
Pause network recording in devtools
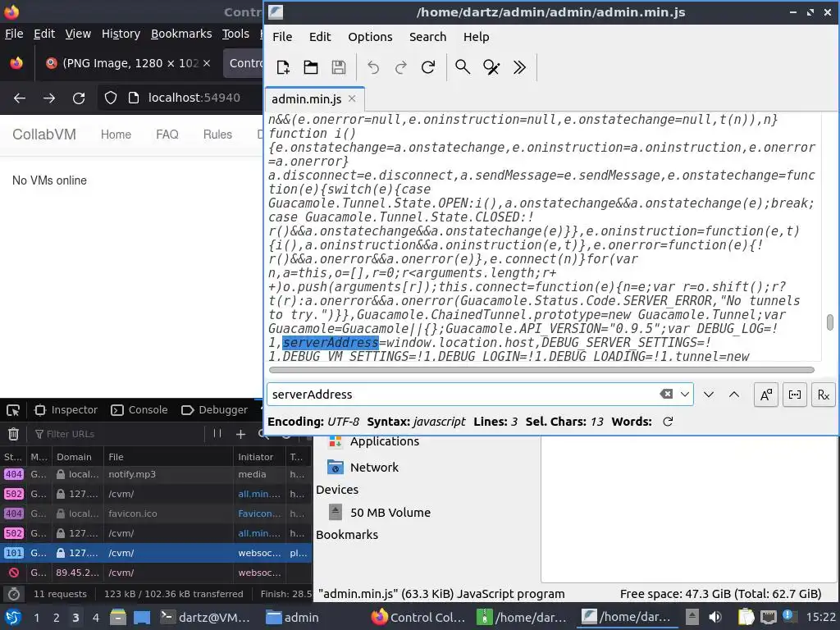click(217, 433)
